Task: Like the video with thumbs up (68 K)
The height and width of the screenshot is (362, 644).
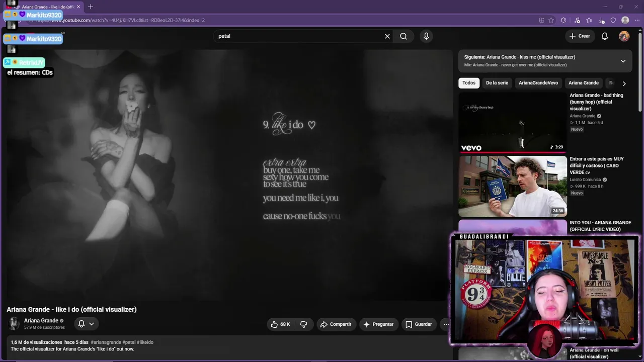Action: tap(280, 324)
